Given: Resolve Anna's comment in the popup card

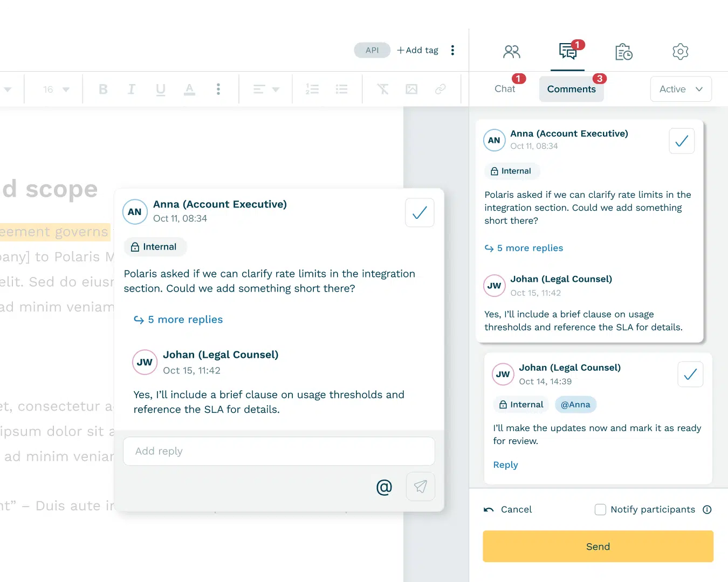Looking at the screenshot, I should 420,213.
